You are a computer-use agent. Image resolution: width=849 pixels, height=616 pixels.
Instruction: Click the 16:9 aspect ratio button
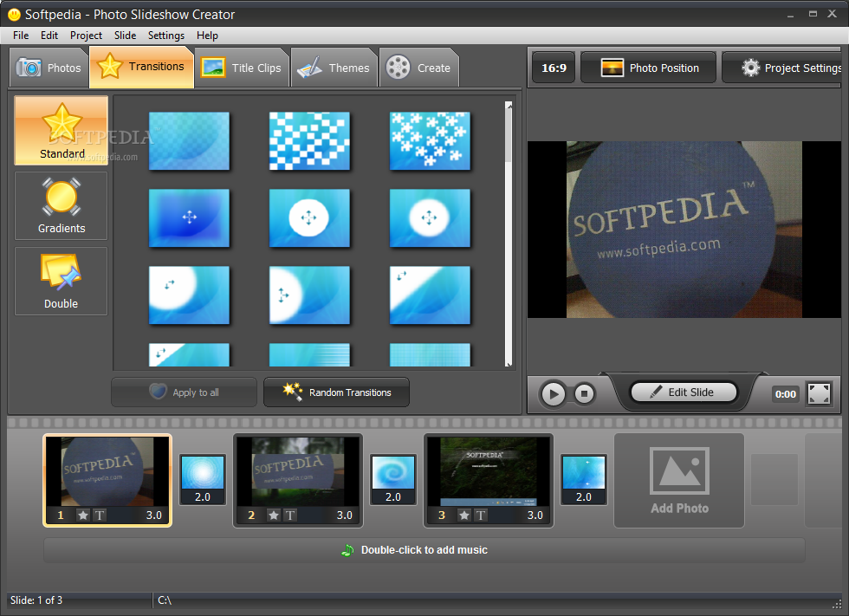(554, 68)
